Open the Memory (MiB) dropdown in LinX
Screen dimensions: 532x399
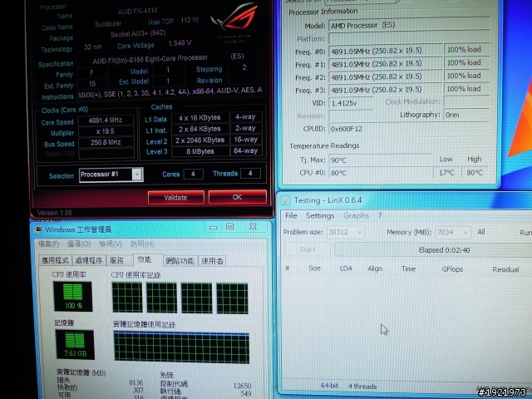[453, 233]
